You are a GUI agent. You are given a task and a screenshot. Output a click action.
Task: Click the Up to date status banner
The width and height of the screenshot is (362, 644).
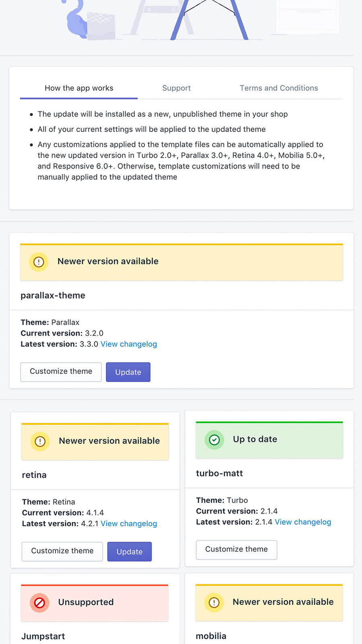pos(269,440)
